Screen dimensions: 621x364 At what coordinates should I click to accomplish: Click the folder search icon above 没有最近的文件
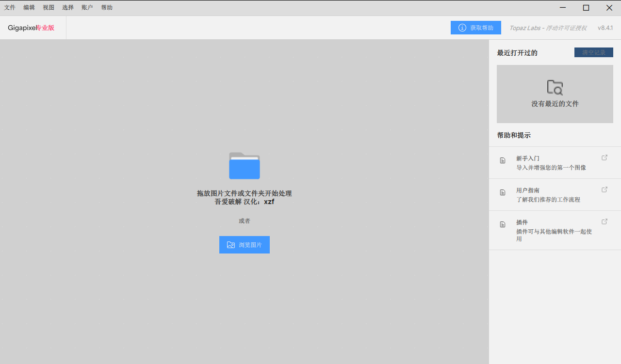pos(555,87)
